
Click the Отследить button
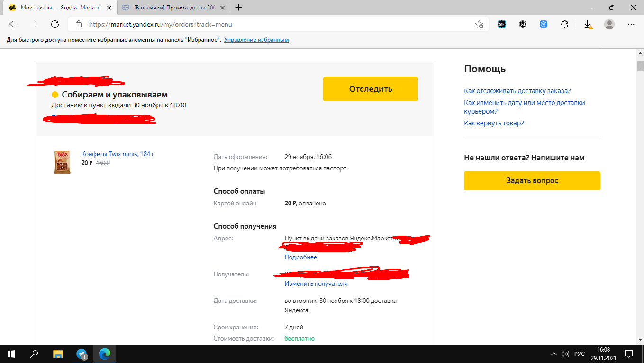371,89
